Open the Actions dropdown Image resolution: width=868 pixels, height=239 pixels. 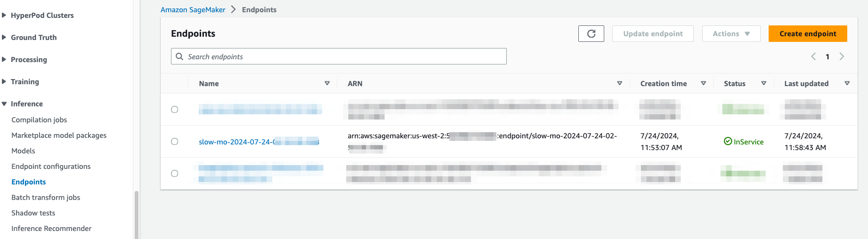(x=731, y=34)
